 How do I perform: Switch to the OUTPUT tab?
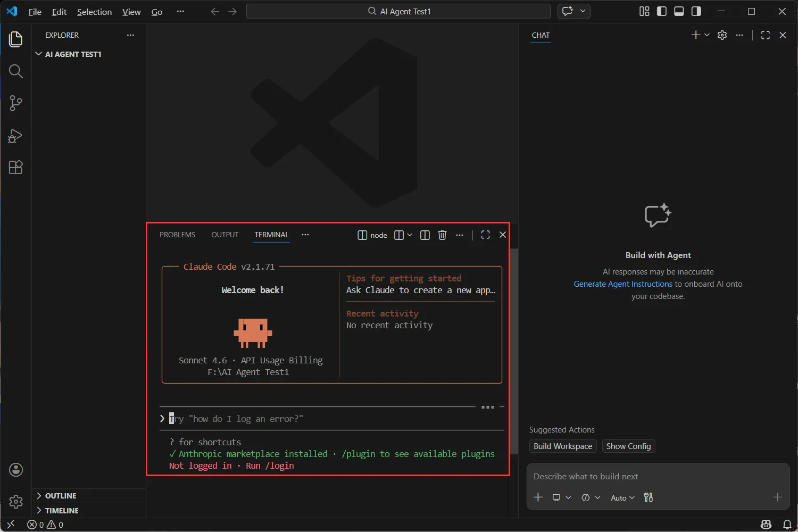tap(225, 235)
